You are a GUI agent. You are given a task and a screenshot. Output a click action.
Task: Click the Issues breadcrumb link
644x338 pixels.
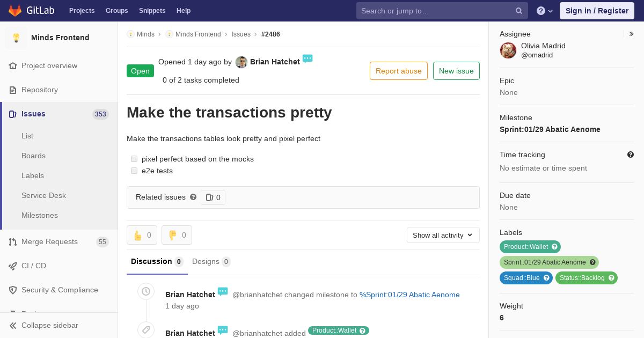click(x=241, y=34)
